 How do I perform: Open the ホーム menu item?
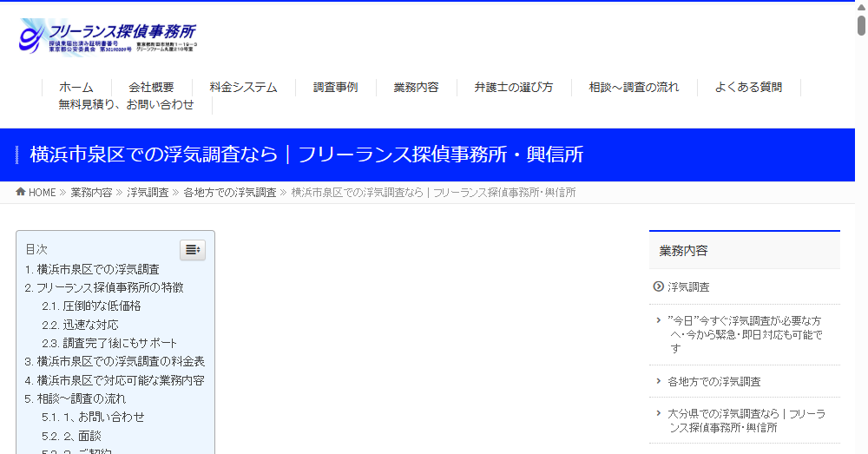tap(76, 87)
